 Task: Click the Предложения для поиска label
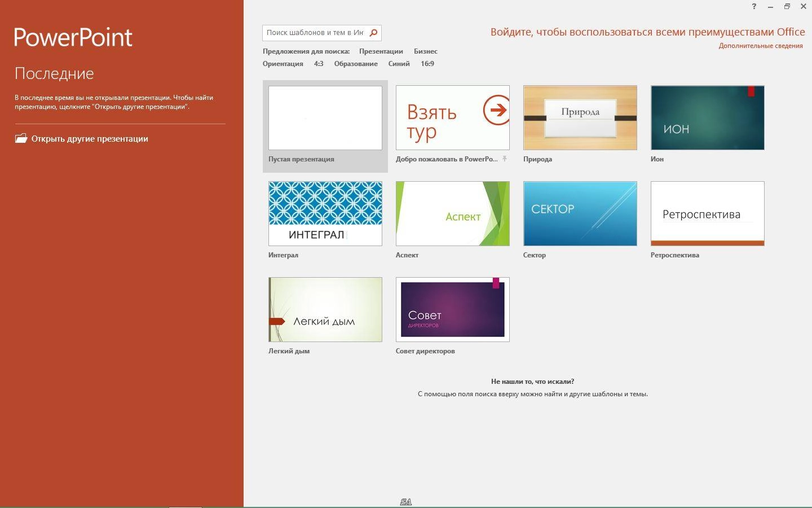click(306, 51)
